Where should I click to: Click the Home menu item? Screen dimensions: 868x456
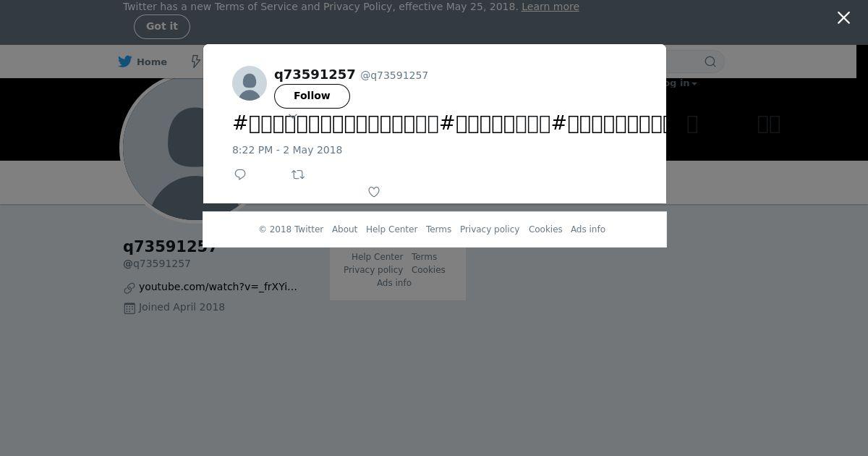[x=152, y=62]
